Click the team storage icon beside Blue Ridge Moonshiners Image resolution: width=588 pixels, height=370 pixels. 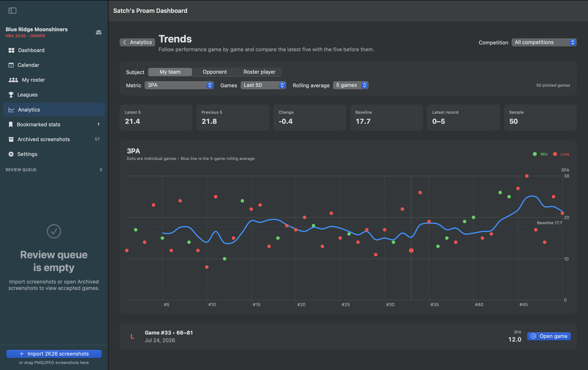pyautogui.click(x=99, y=32)
